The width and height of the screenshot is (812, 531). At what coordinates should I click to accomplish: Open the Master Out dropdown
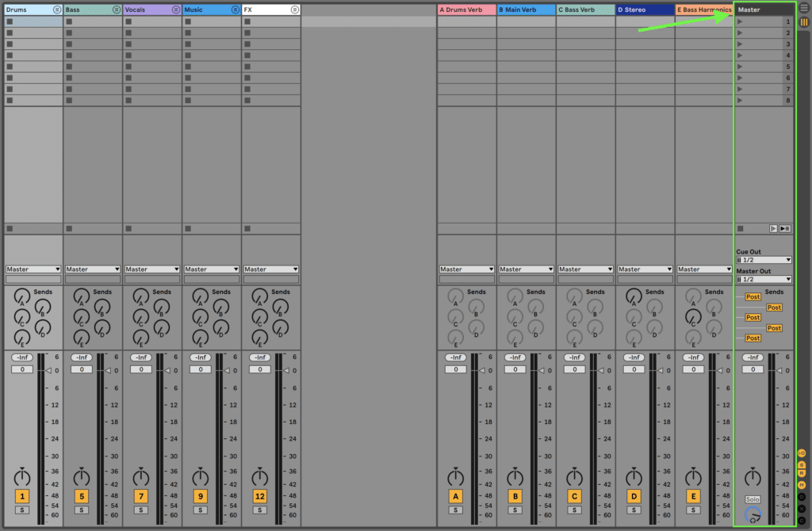point(764,280)
